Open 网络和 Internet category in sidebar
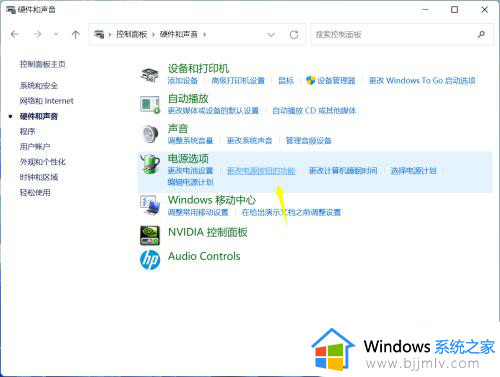Screen dimensions: 500x377 (46, 101)
